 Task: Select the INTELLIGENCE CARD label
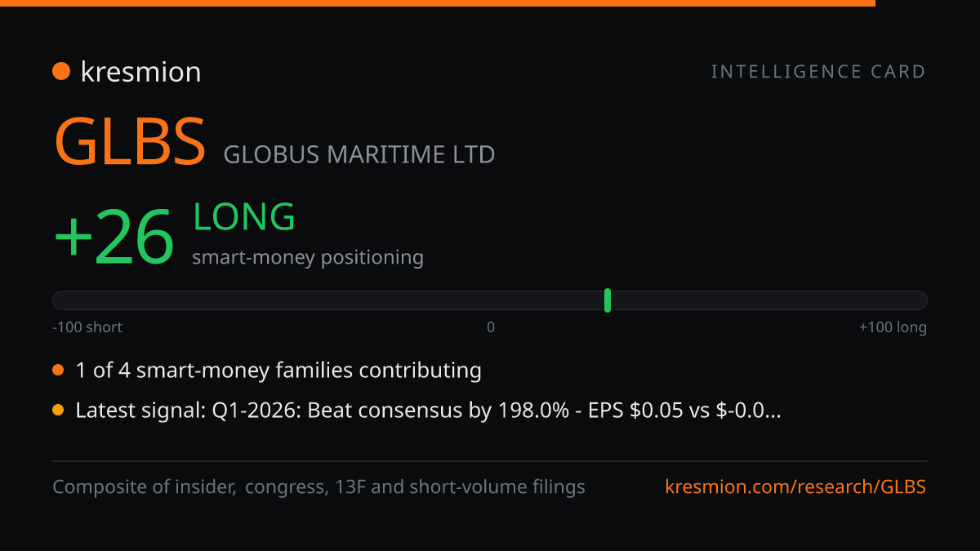click(x=818, y=72)
